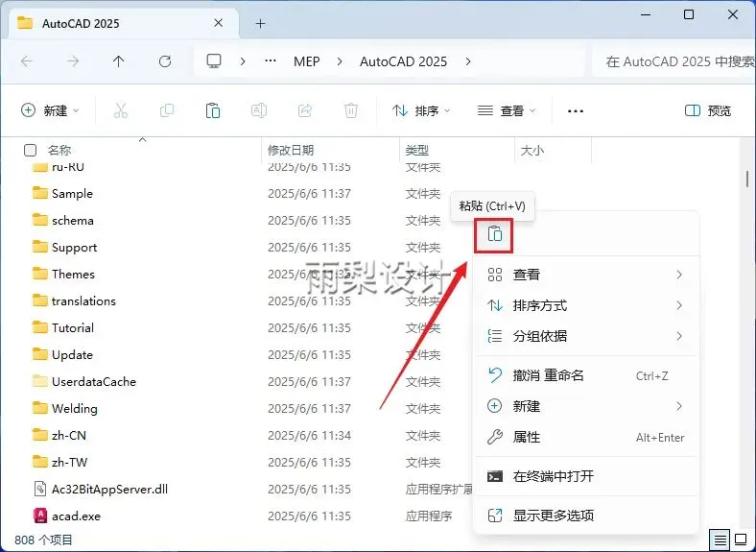Image resolution: width=756 pixels, height=552 pixels.
Task: Expand the chevron after AutoCAD 2025 breadcrumb
Action: click(x=467, y=61)
